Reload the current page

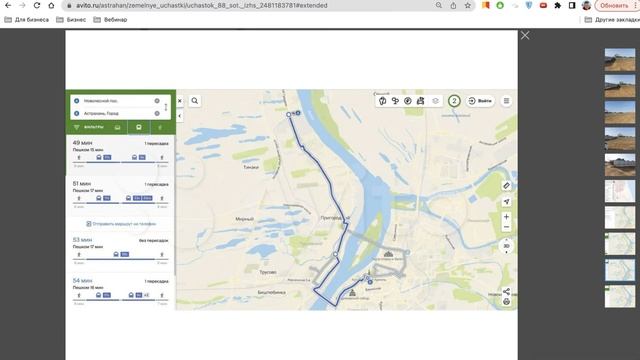point(37,5)
